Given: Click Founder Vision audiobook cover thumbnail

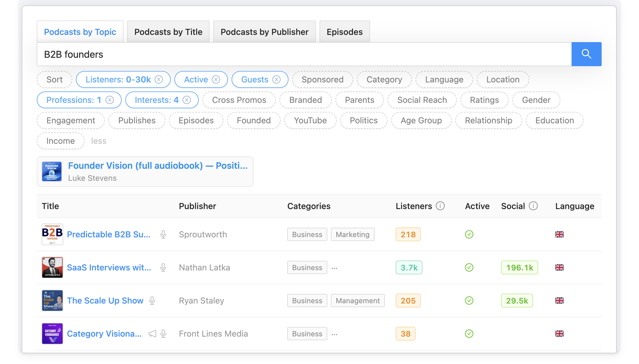Looking at the screenshot, I should [52, 171].
